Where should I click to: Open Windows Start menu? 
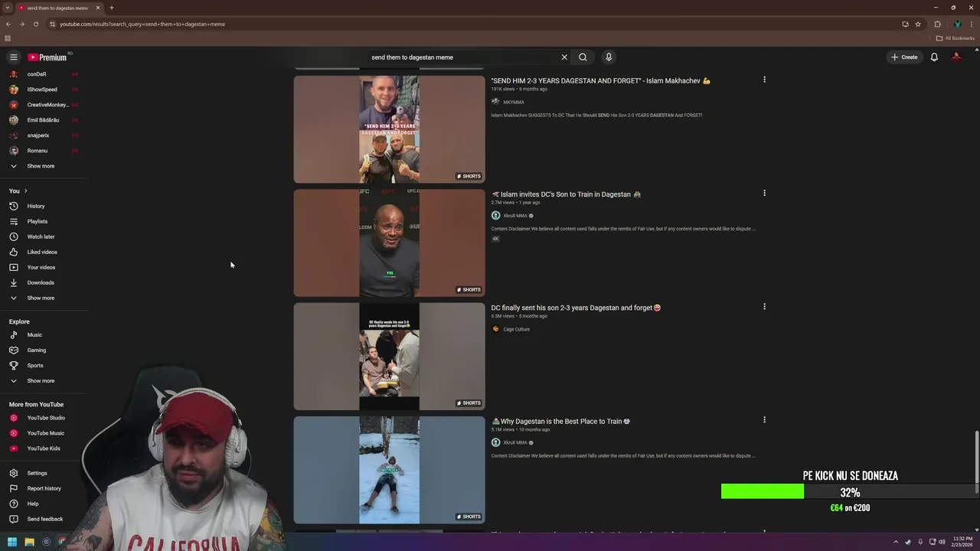coord(12,542)
